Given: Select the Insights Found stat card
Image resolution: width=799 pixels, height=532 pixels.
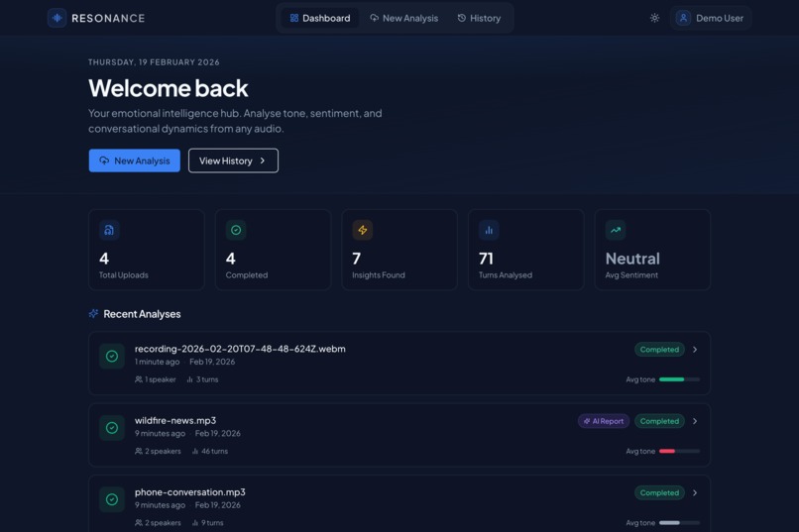Looking at the screenshot, I should (x=399, y=250).
